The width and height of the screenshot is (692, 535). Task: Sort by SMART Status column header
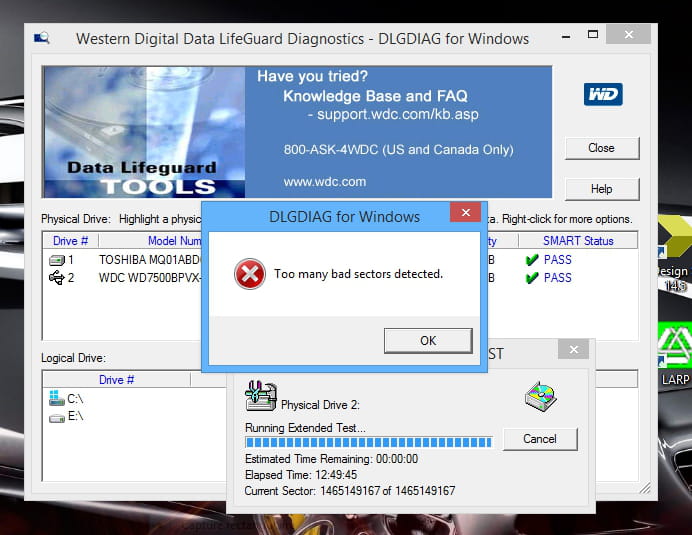click(578, 241)
